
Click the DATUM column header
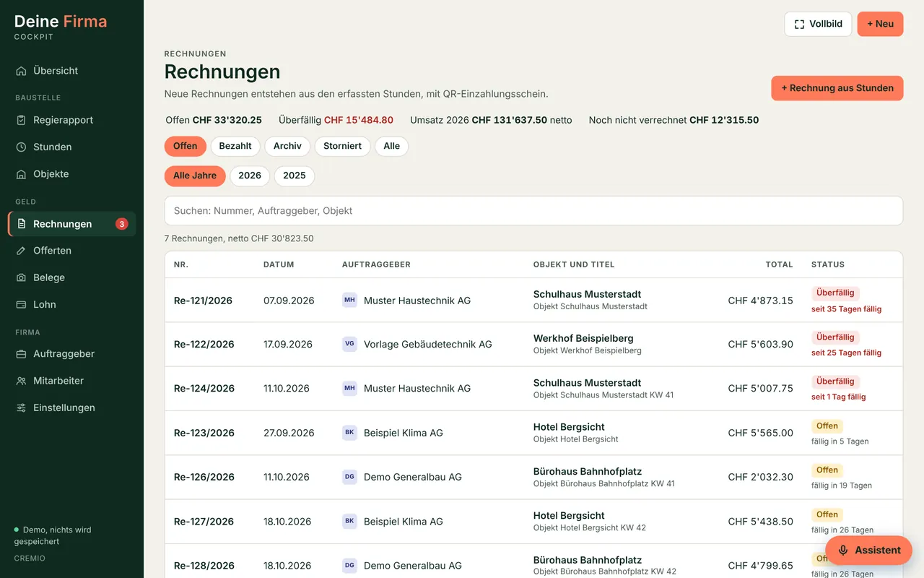click(x=279, y=264)
